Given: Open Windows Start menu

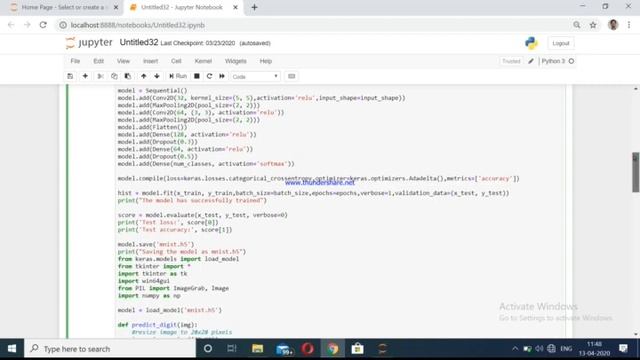Looking at the screenshot, I should [x=12, y=349].
